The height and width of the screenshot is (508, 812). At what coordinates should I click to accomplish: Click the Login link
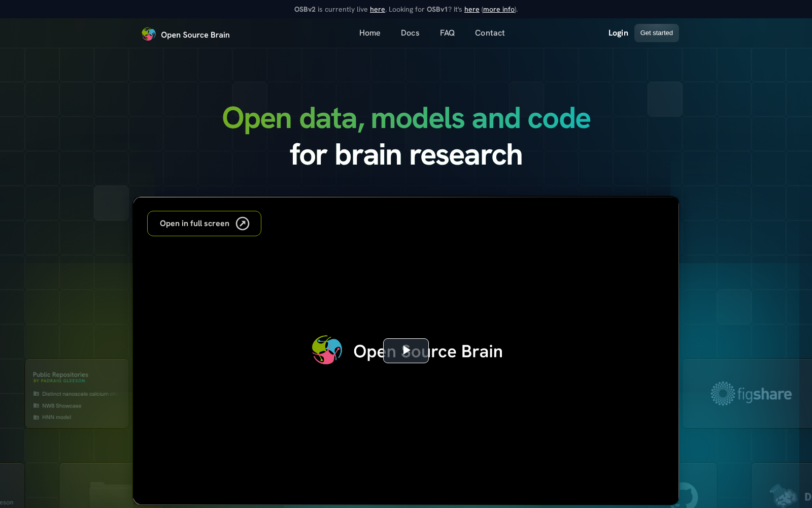point(618,33)
